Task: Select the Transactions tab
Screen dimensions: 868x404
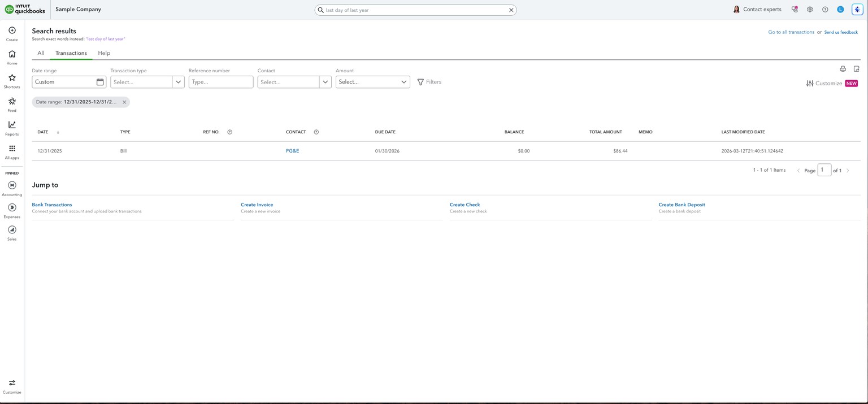Action: (71, 53)
